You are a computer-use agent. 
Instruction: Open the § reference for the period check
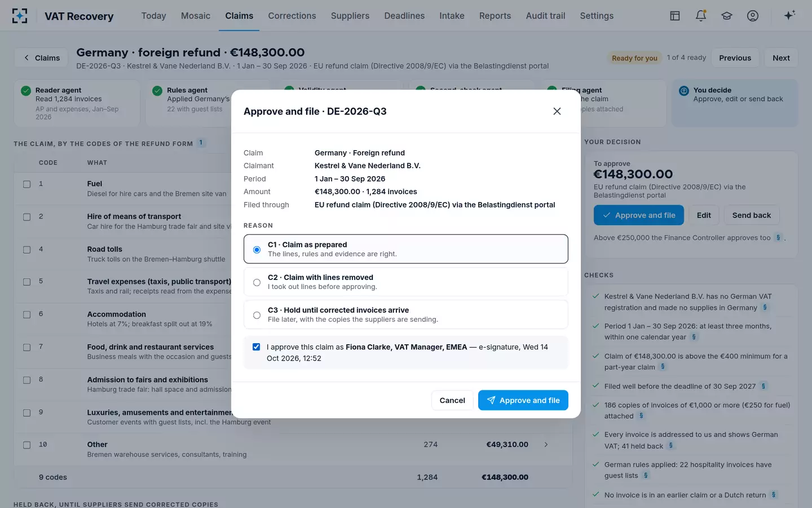[x=694, y=337]
